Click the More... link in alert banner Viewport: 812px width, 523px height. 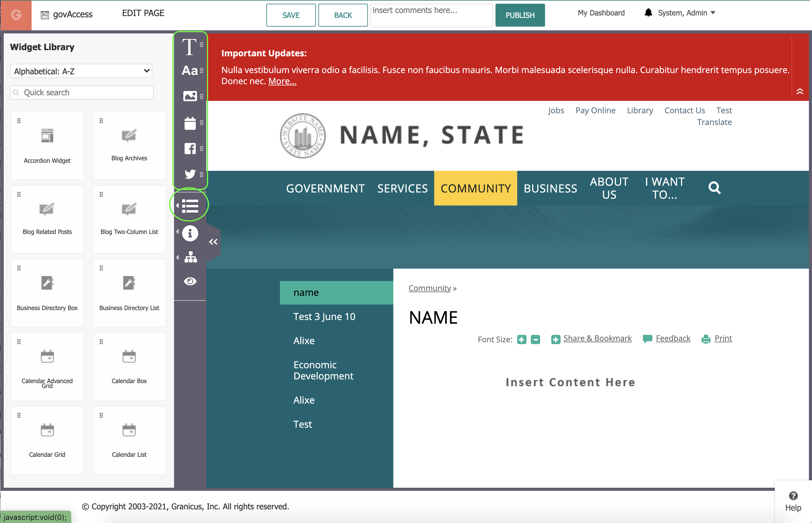click(282, 81)
